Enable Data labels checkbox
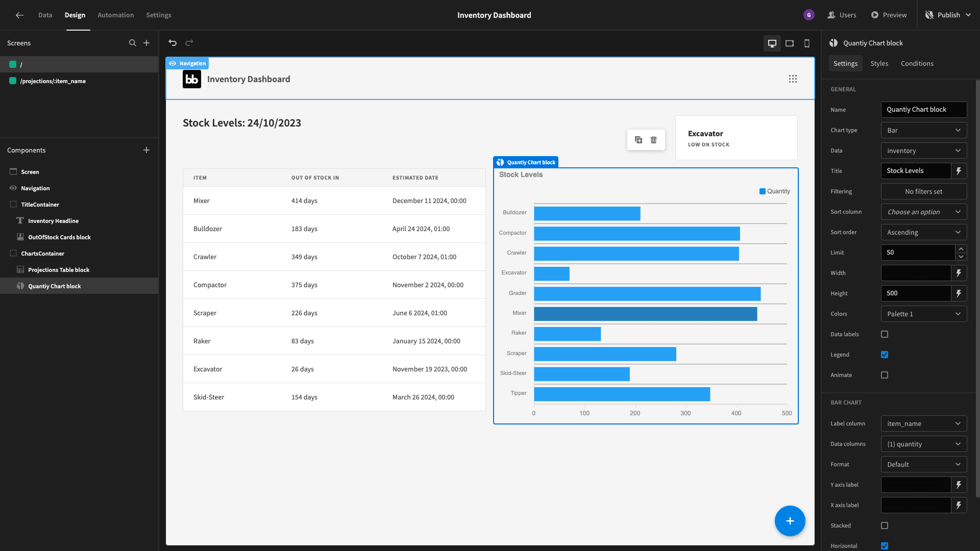The image size is (980, 551). (885, 334)
